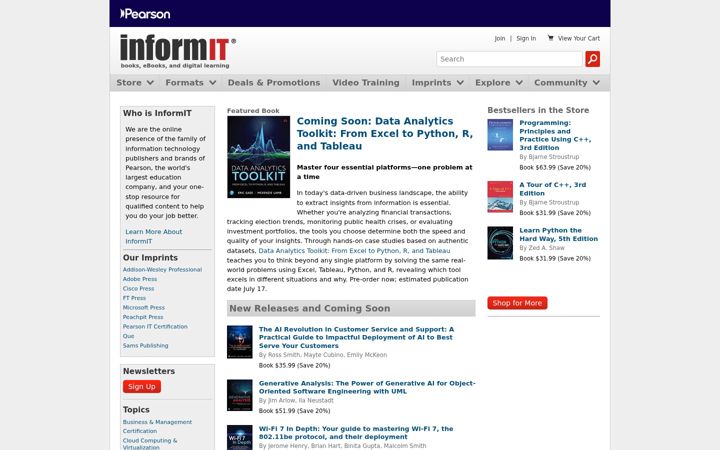
Task: Open Que imprint link
Action: 128,336
